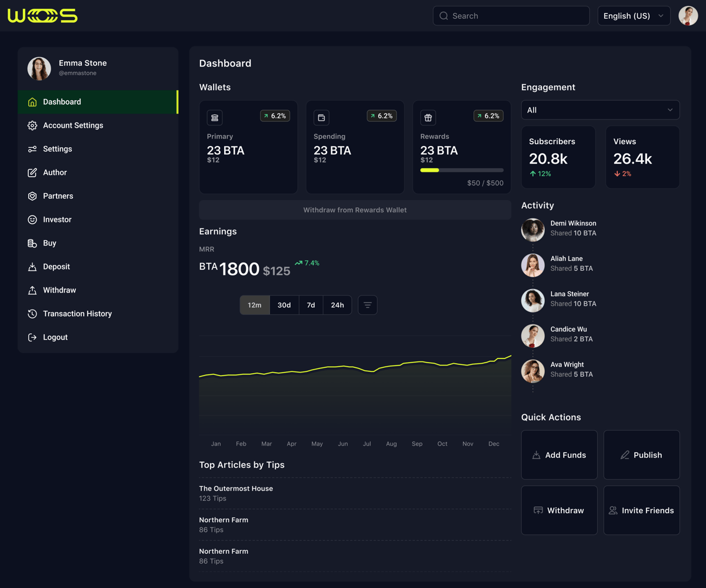This screenshot has height=588, width=706.
Task: Click the Primary wallet bank icon
Action: click(215, 118)
